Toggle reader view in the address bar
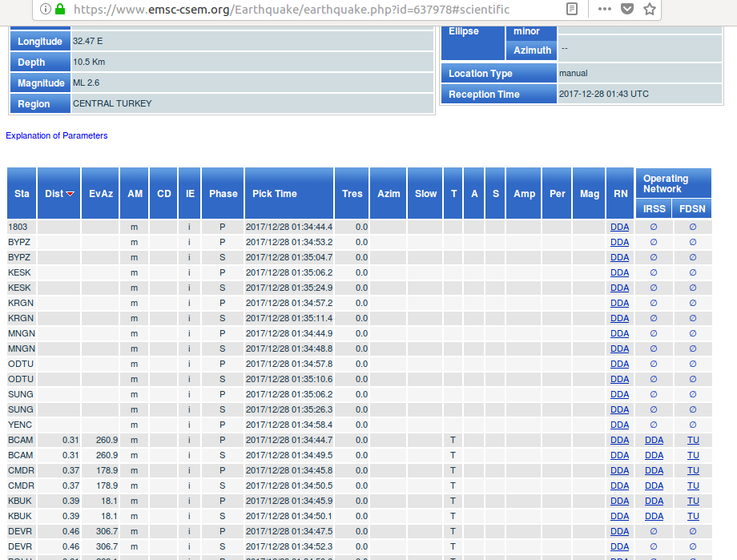The height and width of the screenshot is (560, 737). (571, 9)
